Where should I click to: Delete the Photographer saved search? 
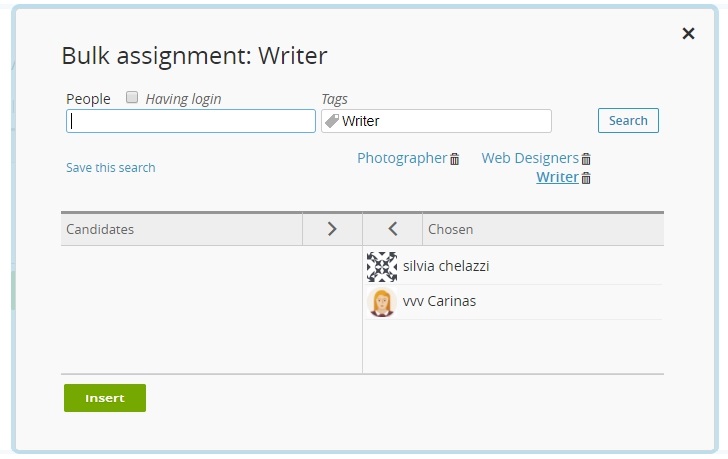(x=455, y=159)
